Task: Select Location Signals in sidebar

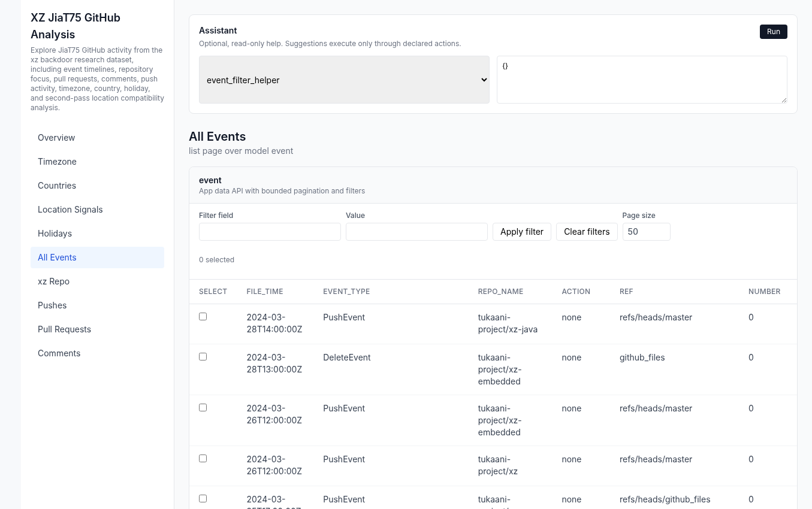Action: pos(97,210)
